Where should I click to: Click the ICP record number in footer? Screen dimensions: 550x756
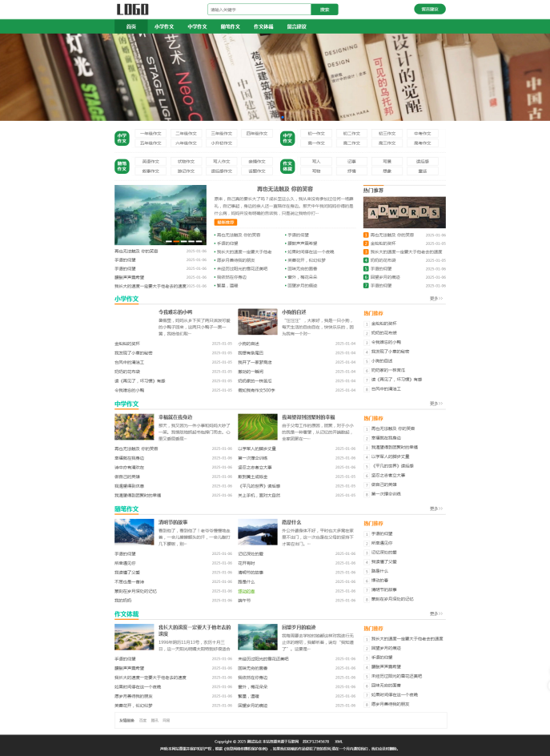pyautogui.click(x=315, y=742)
